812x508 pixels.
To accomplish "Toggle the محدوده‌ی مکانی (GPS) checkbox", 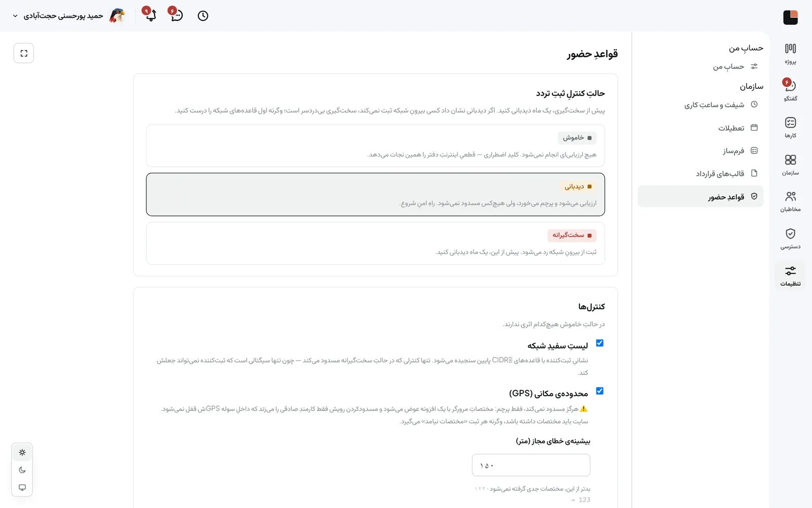I will [x=600, y=391].
